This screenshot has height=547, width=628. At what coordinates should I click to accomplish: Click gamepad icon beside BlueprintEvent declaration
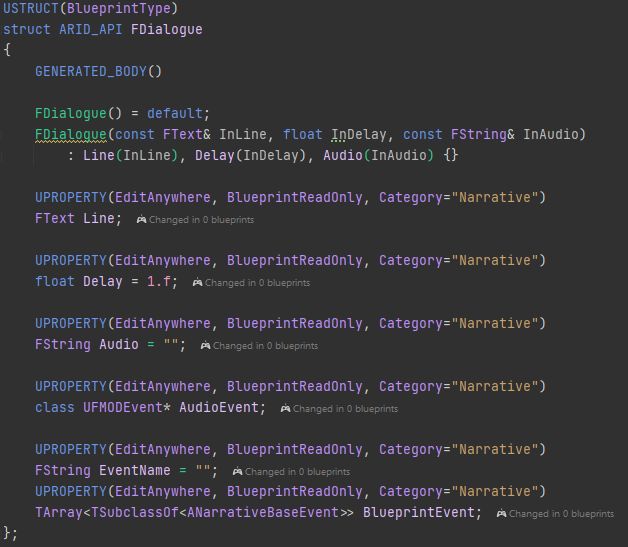(501, 513)
